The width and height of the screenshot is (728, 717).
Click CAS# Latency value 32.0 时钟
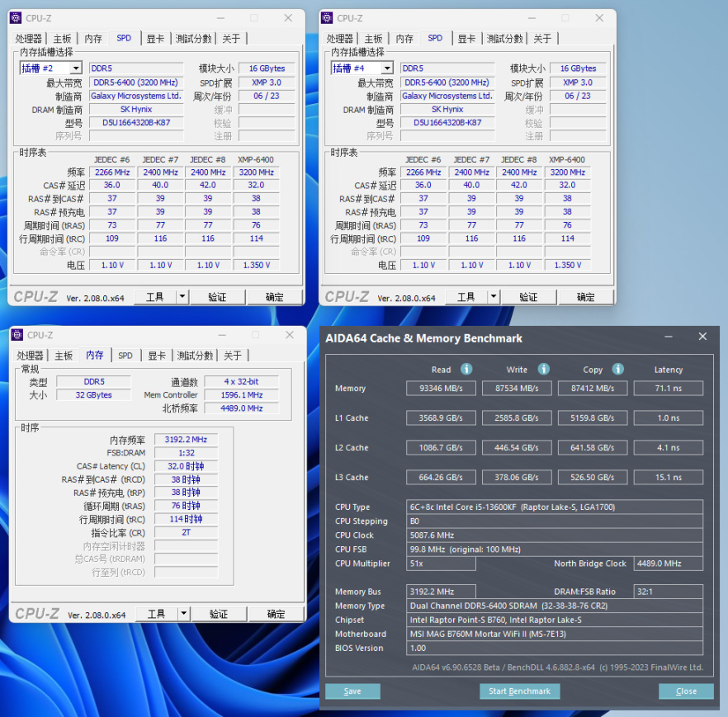[x=186, y=466]
